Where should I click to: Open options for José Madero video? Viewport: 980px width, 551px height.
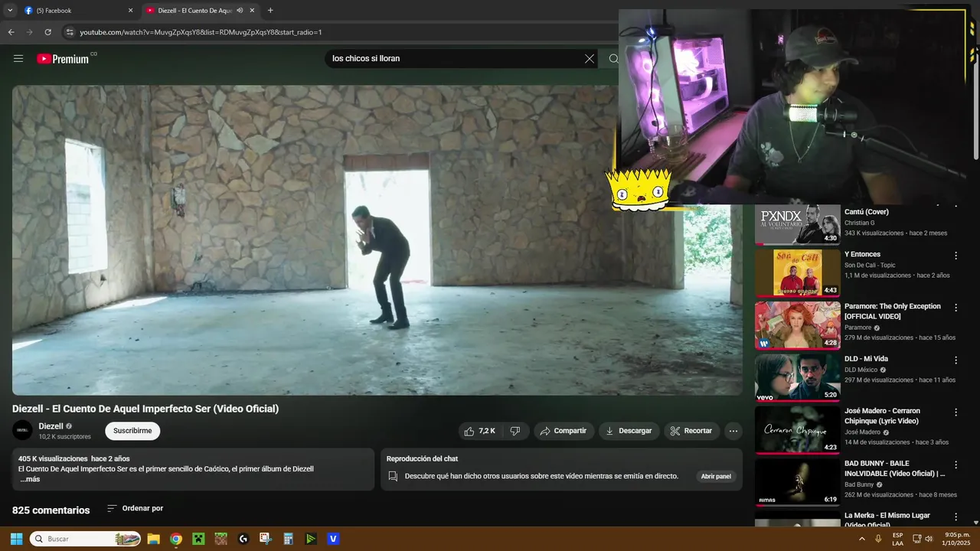coord(955,412)
